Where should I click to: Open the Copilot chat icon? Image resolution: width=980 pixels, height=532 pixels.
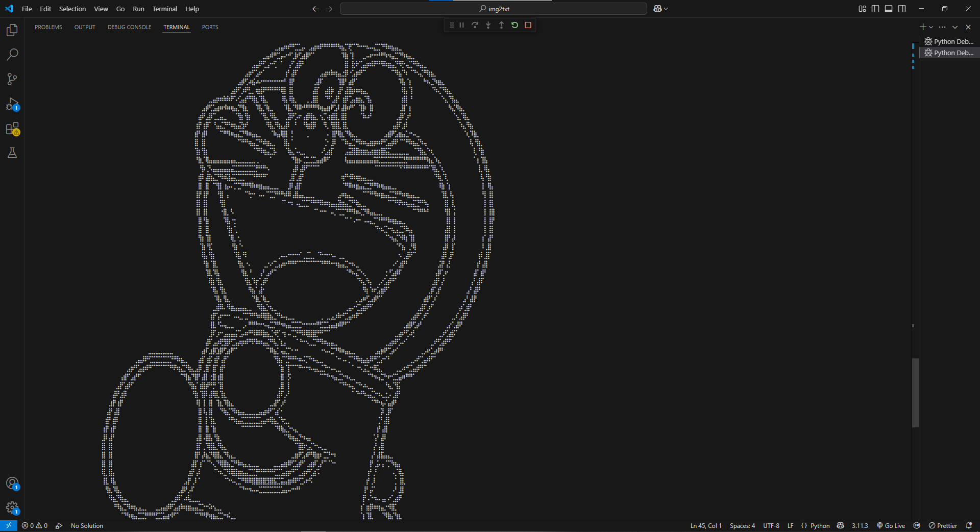point(657,9)
